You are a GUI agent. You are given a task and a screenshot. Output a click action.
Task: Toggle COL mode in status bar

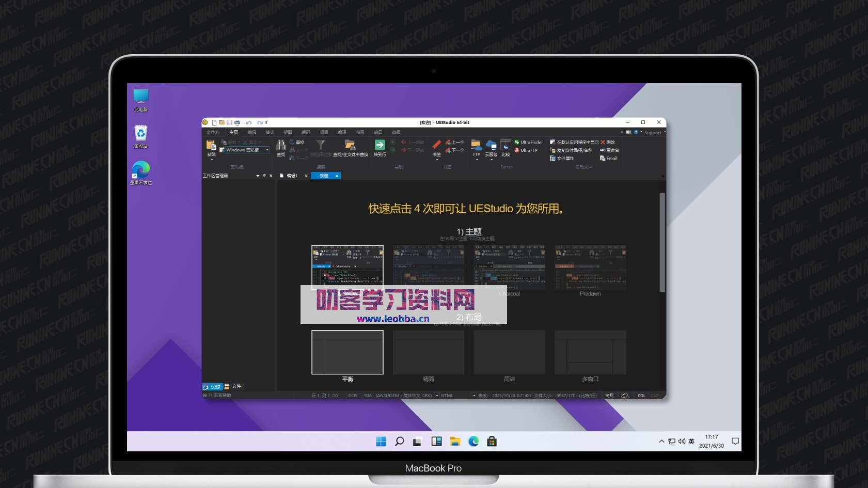pyautogui.click(x=641, y=396)
